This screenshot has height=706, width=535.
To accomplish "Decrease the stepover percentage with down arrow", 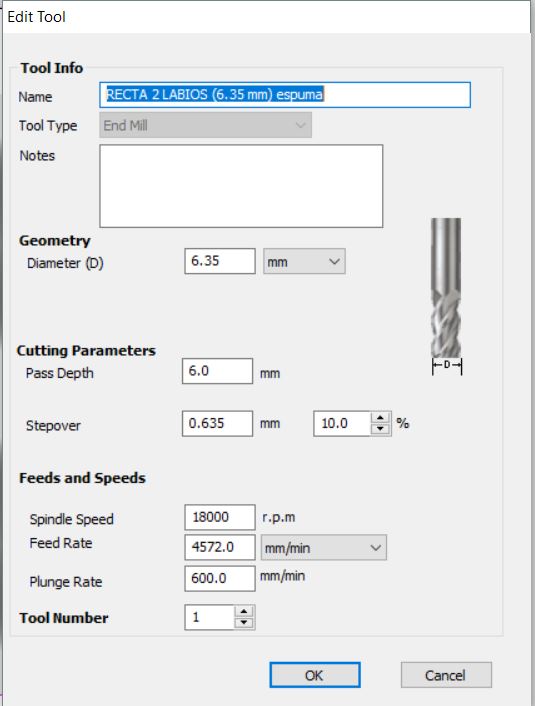I will pyautogui.click(x=380, y=429).
